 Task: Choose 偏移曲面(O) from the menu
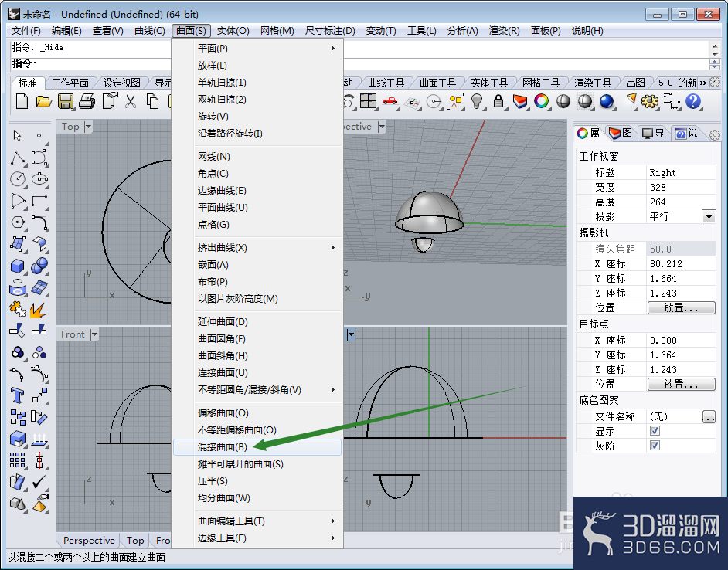coord(257,413)
